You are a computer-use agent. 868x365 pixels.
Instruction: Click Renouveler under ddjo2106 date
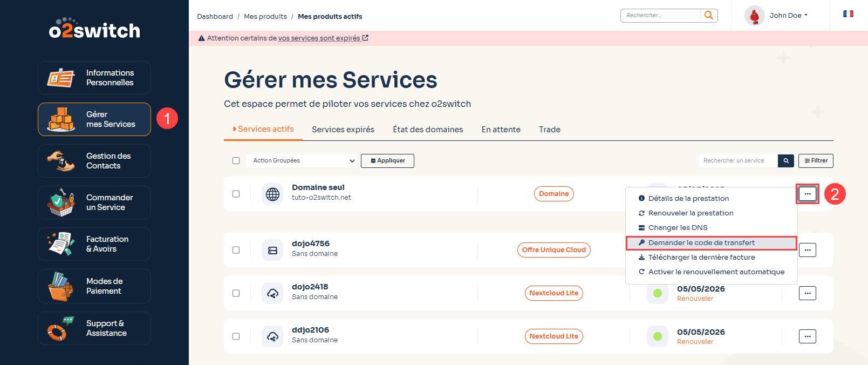point(695,342)
